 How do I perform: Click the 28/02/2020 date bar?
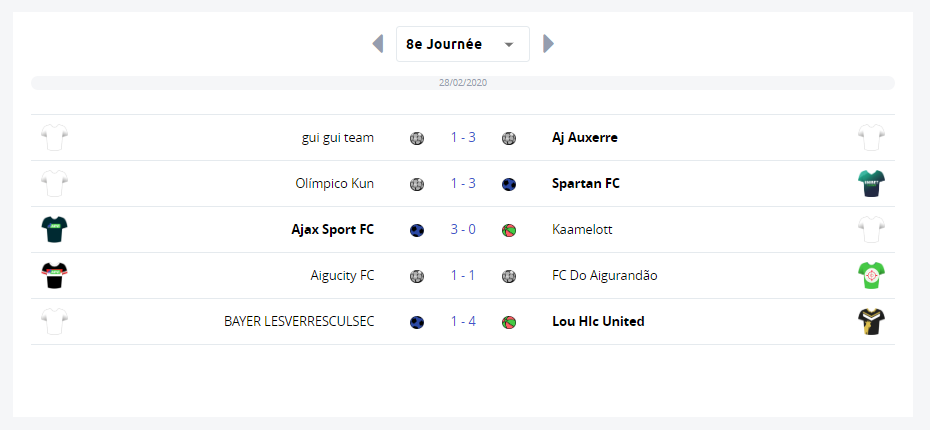pos(463,83)
